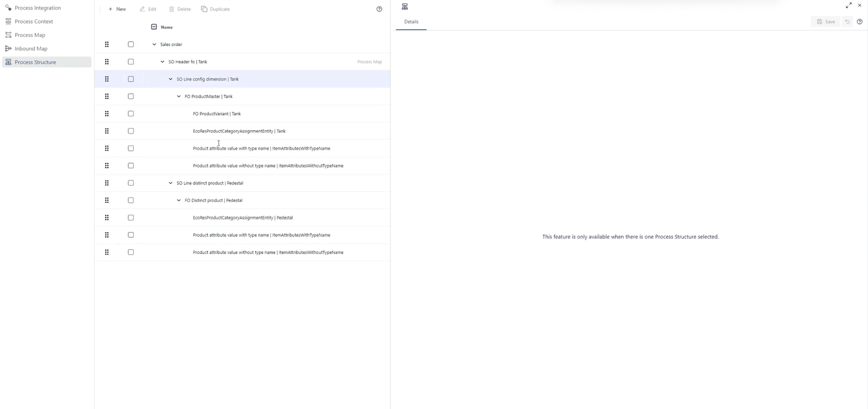Switch to the Details tab
Image resolution: width=868 pixels, height=409 pixels.
click(x=411, y=22)
